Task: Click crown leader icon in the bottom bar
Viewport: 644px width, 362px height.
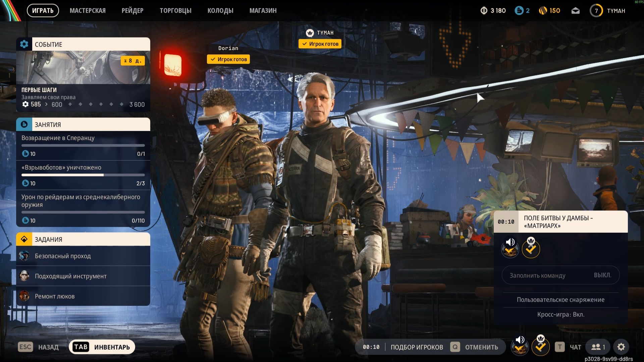Action: 540,346
